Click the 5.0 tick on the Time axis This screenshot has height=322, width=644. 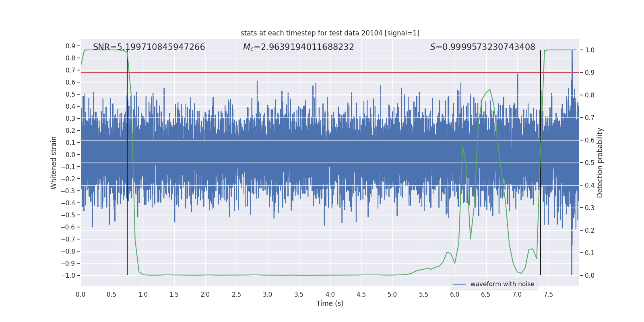[392, 294]
